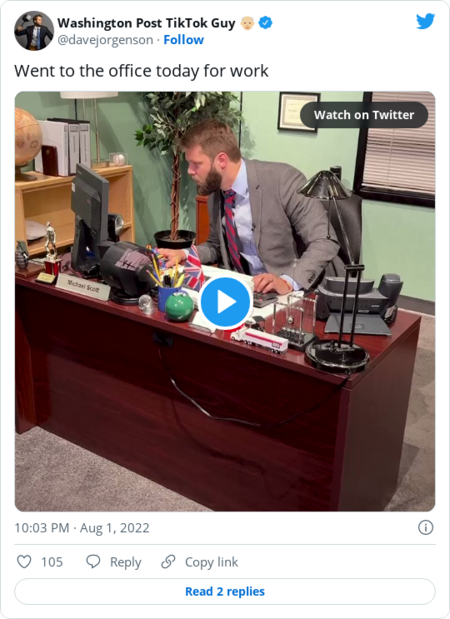Open the 10:03 PM Aug 1, 2022 timestamp
The height and width of the screenshot is (619, 450).
[x=82, y=528]
